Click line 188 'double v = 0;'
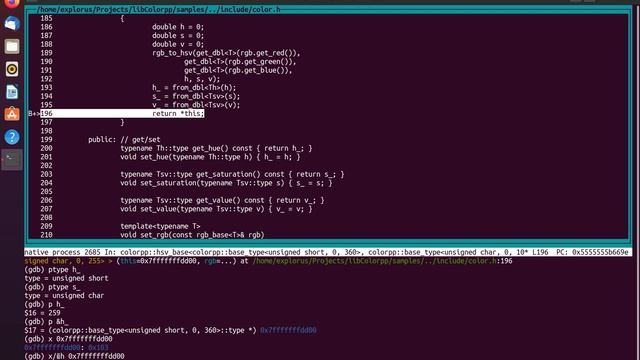 (178, 44)
